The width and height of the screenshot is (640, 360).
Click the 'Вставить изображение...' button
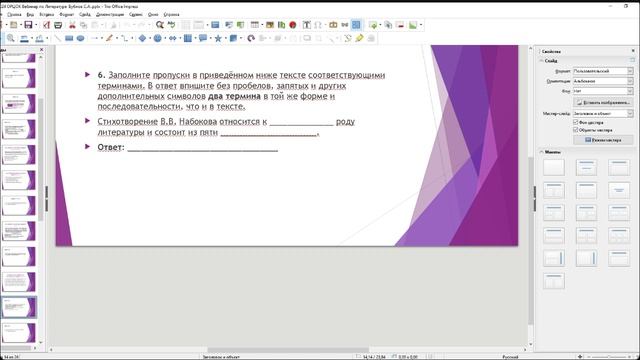603,102
